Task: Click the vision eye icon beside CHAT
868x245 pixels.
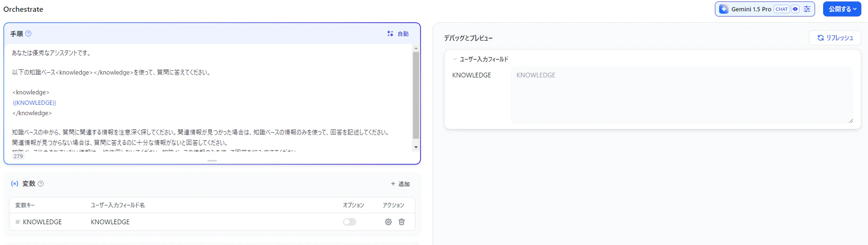Action: pos(795,9)
